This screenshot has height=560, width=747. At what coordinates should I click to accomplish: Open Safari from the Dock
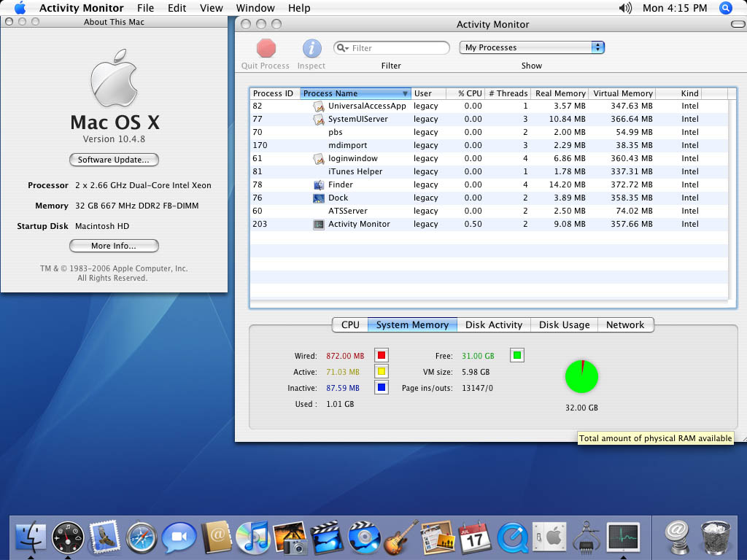pos(142,539)
